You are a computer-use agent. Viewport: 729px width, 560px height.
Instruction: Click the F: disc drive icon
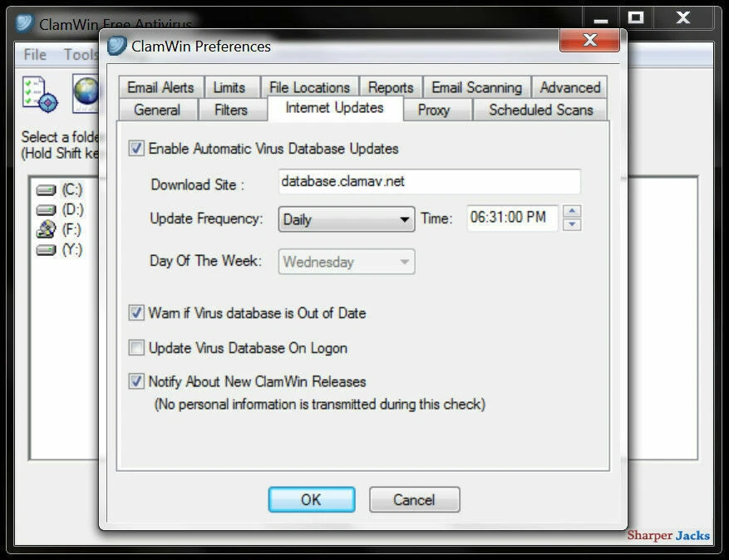tap(46, 230)
